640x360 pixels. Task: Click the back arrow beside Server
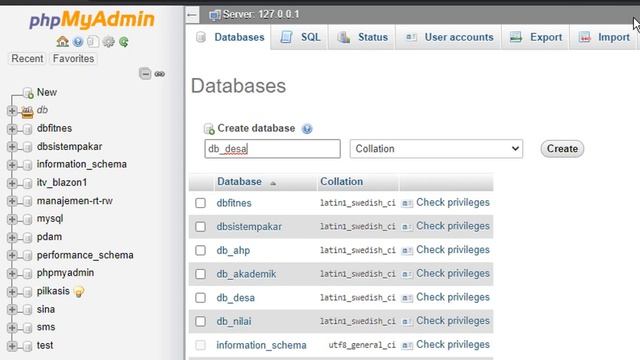pos(192,15)
